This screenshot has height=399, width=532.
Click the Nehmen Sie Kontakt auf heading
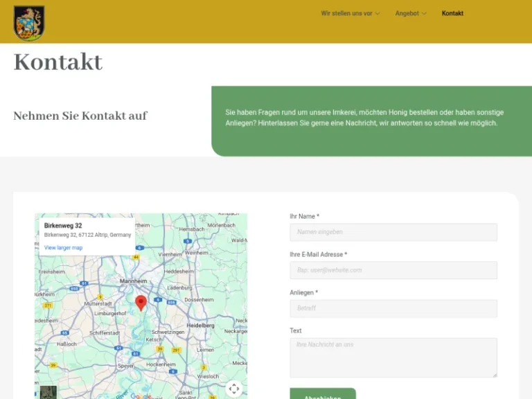pyautogui.click(x=80, y=116)
